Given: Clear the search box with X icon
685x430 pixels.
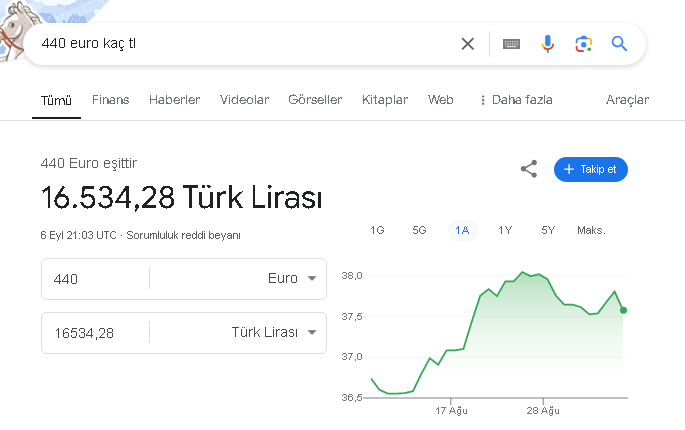Looking at the screenshot, I should [467, 44].
